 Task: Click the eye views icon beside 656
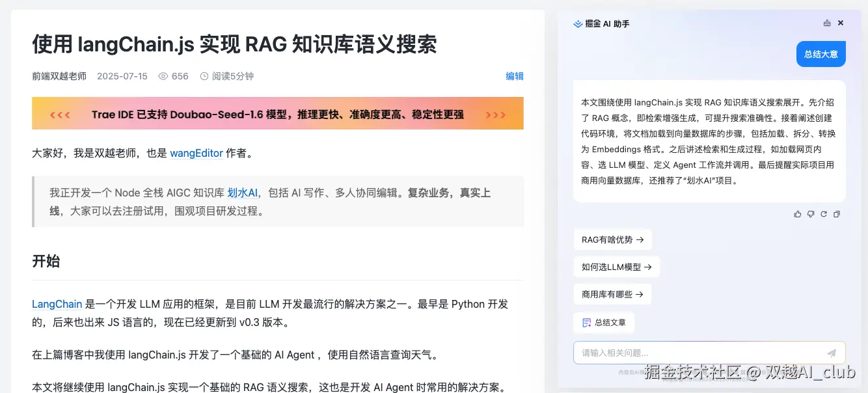163,76
